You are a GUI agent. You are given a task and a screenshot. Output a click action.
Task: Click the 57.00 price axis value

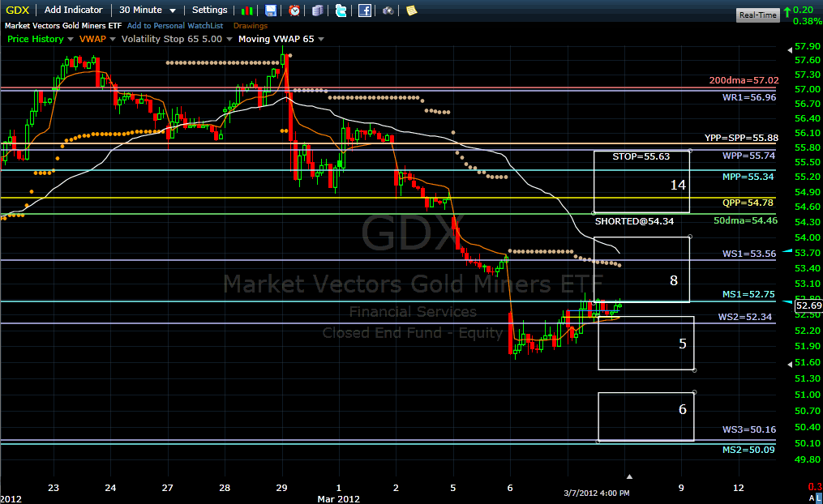pyautogui.click(x=808, y=89)
